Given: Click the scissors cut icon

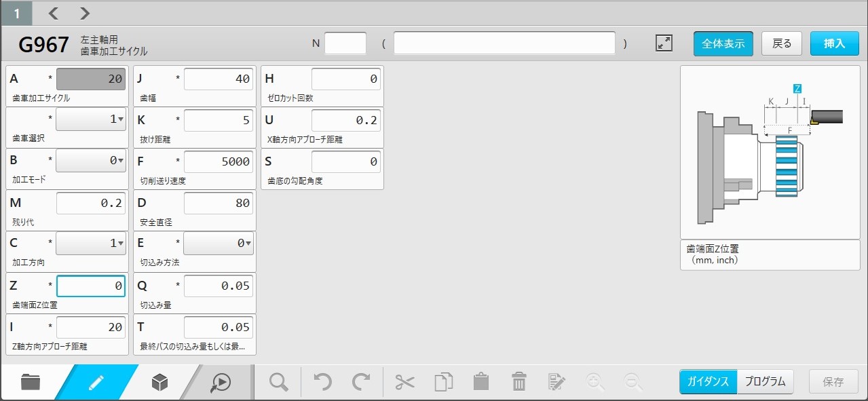Looking at the screenshot, I should tap(404, 382).
